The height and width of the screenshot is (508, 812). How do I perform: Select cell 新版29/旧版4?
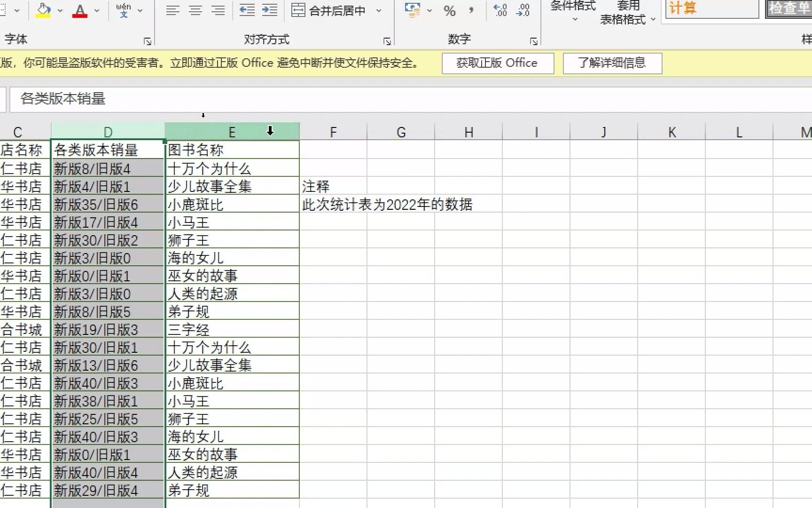click(x=108, y=490)
